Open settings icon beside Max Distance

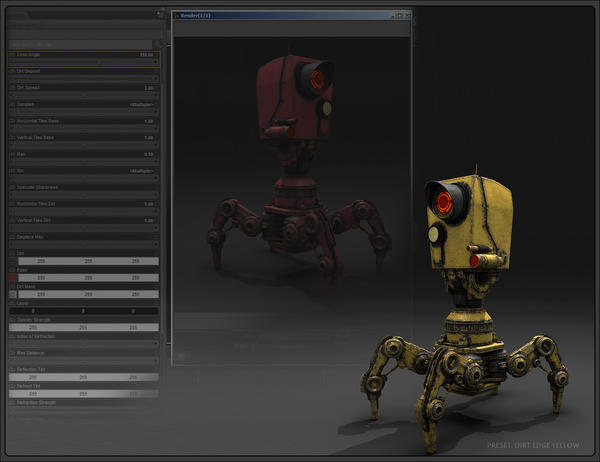[12, 353]
